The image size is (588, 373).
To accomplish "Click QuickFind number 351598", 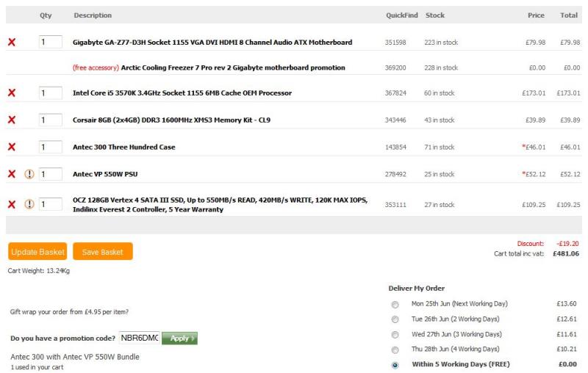I will pos(395,43).
